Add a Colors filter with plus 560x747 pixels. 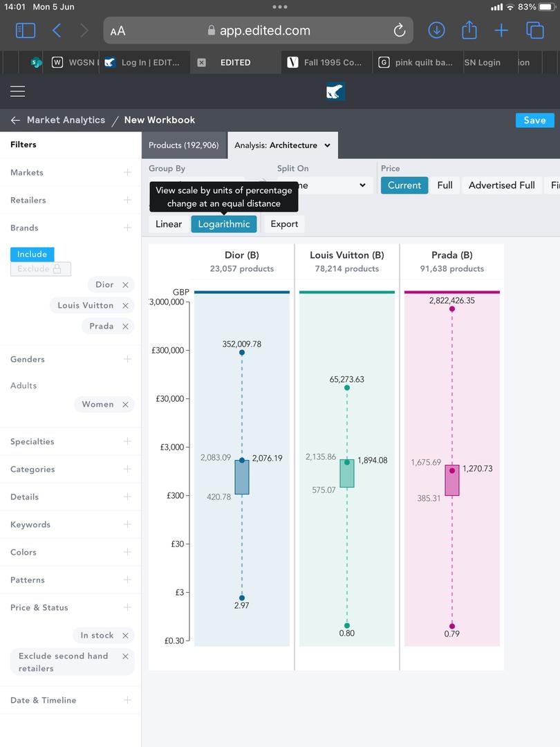128,552
